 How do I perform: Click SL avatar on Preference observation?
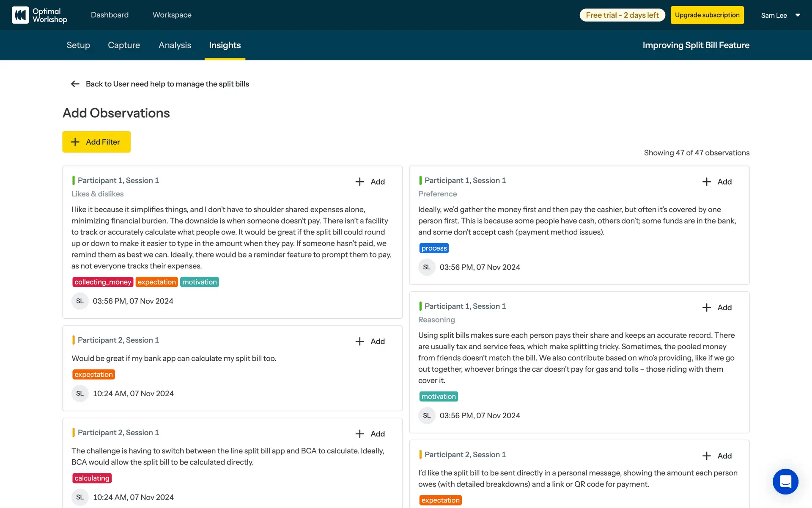coord(427,267)
